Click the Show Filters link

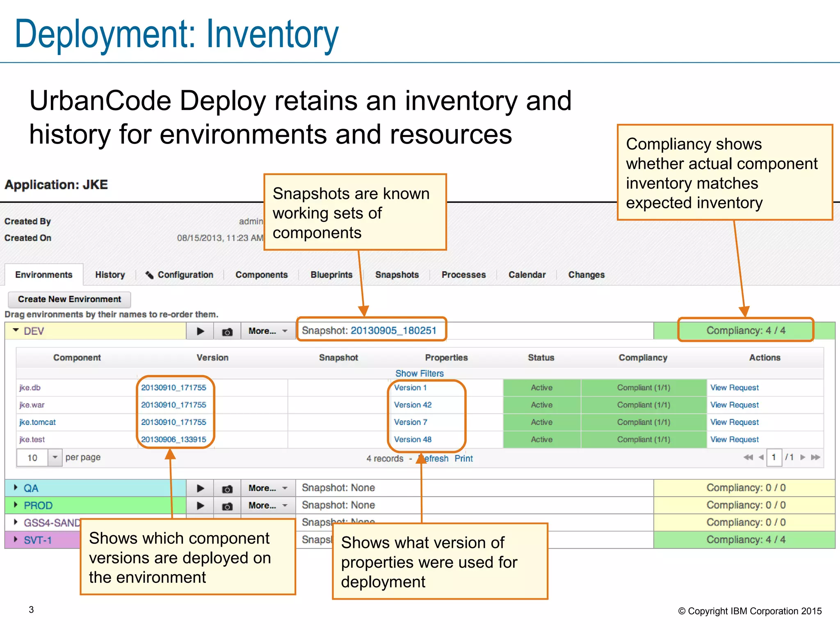[x=419, y=373]
